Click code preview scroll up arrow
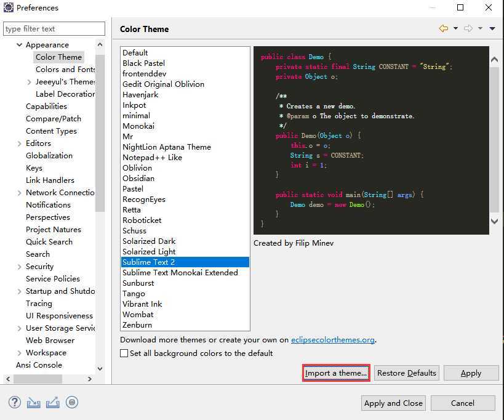Viewport: 504px width, 420px height. click(495, 60)
